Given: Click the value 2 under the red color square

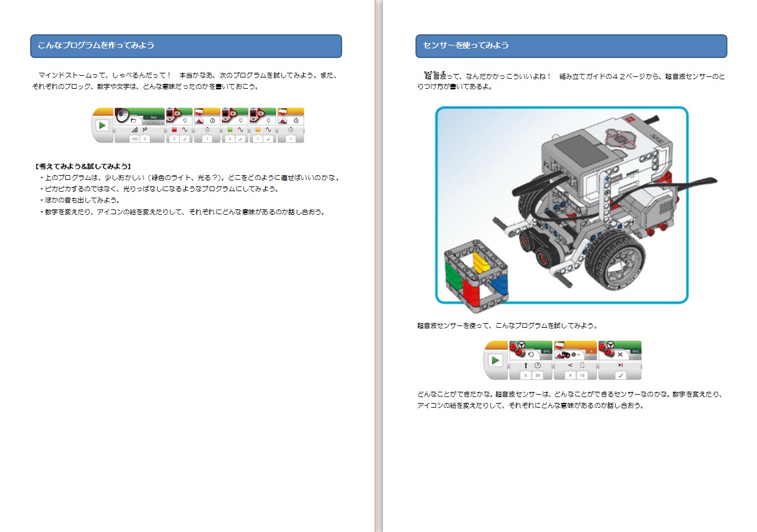Looking at the screenshot, I should point(174,138).
